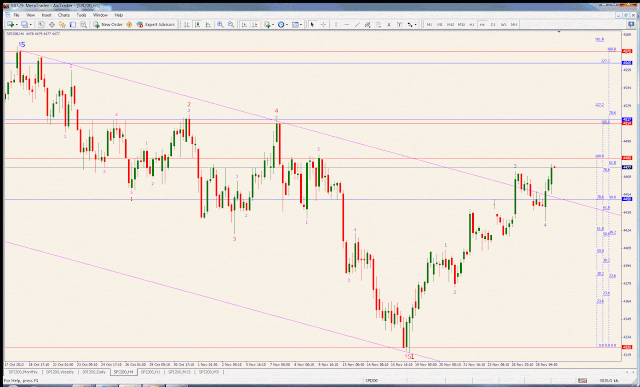The image size is (640, 387).
Task: Switch to M1 timeframe
Action: pyautogui.click(x=429, y=24)
